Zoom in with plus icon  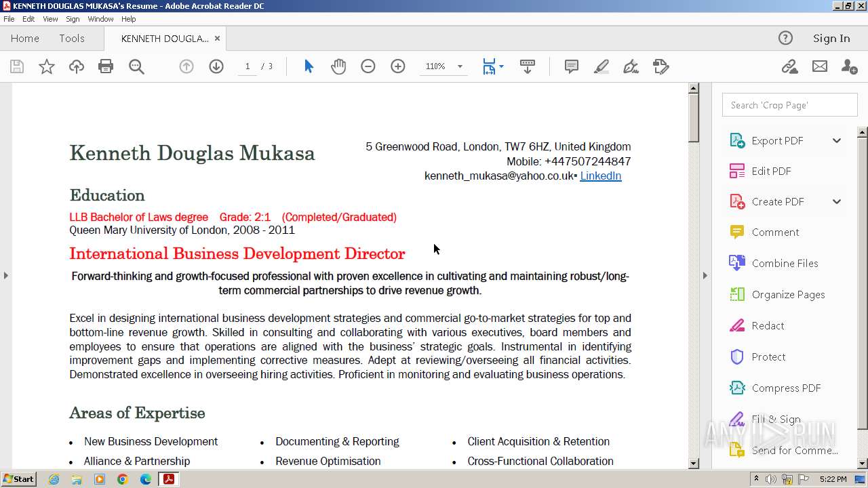(398, 66)
